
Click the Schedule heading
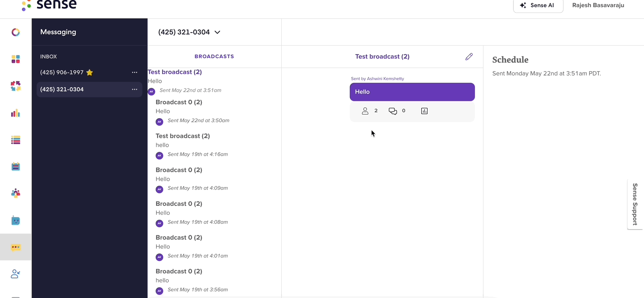click(x=510, y=60)
